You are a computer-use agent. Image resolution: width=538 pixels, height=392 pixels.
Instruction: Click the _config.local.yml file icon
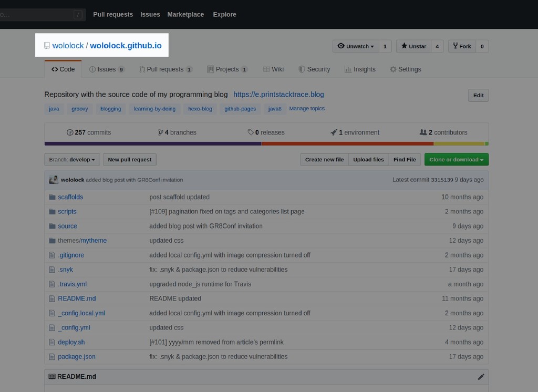point(52,313)
